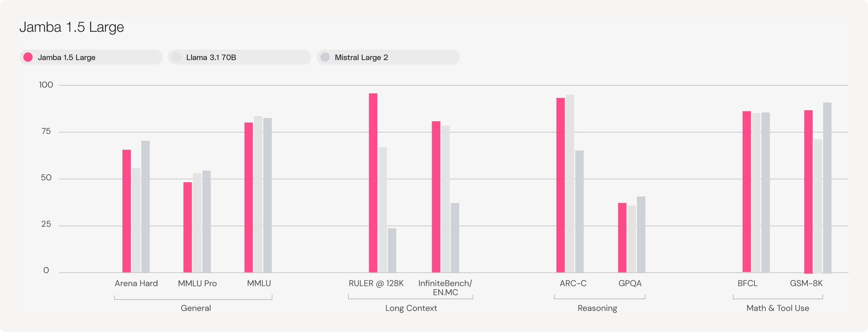
Task: Click the pink MMLU bar
Action: pos(248,198)
